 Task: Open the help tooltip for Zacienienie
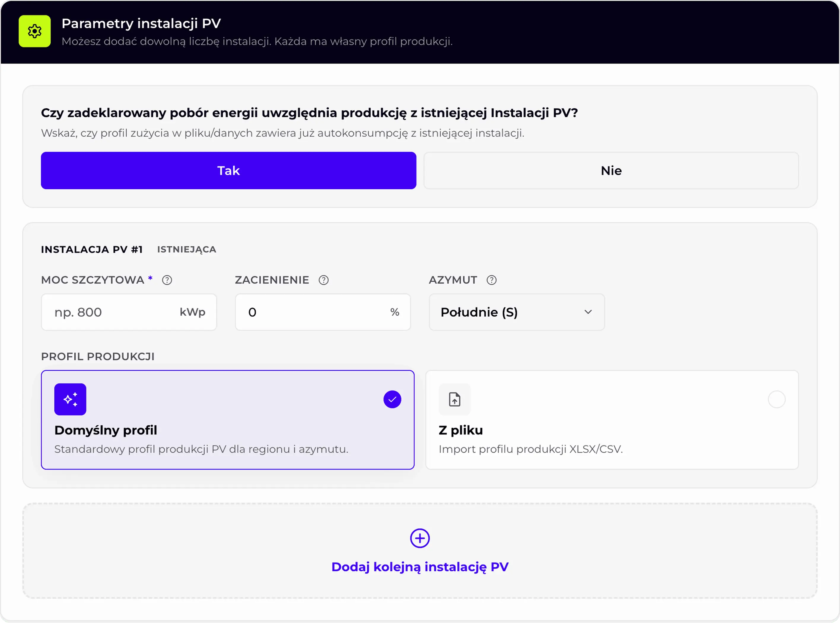324,280
